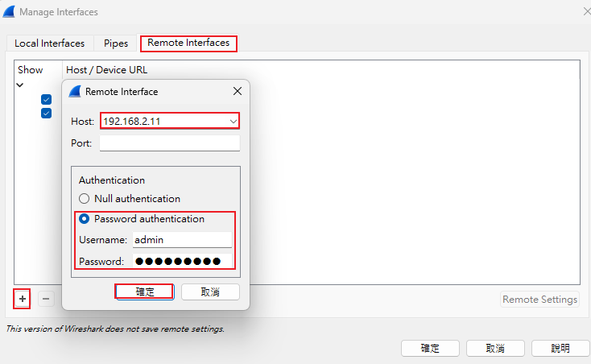
Task: Click Wireshark fin icon in Manage Interfaces title
Action: 10,11
